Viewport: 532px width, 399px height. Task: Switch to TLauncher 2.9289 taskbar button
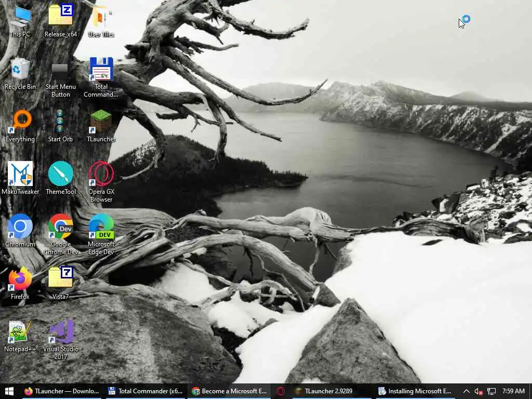[331, 391]
